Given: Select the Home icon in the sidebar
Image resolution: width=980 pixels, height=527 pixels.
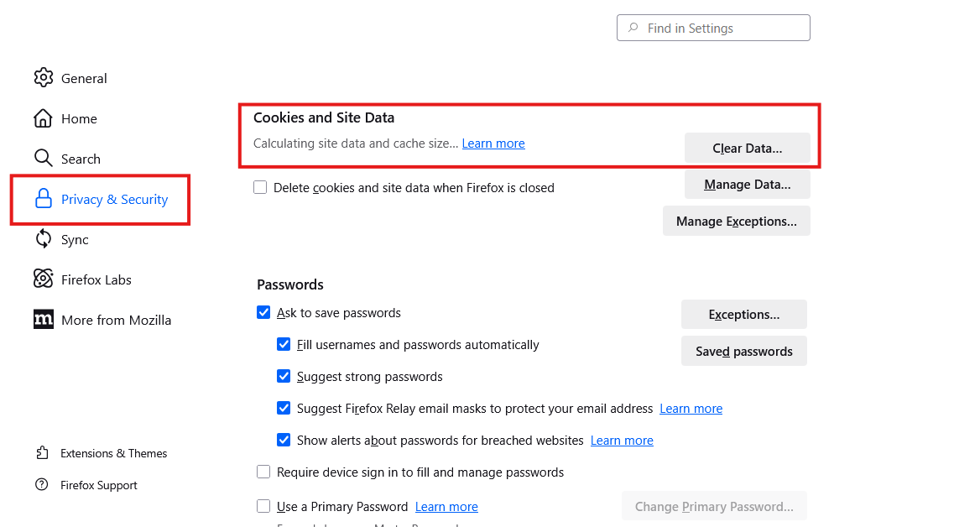Looking at the screenshot, I should click(x=44, y=117).
